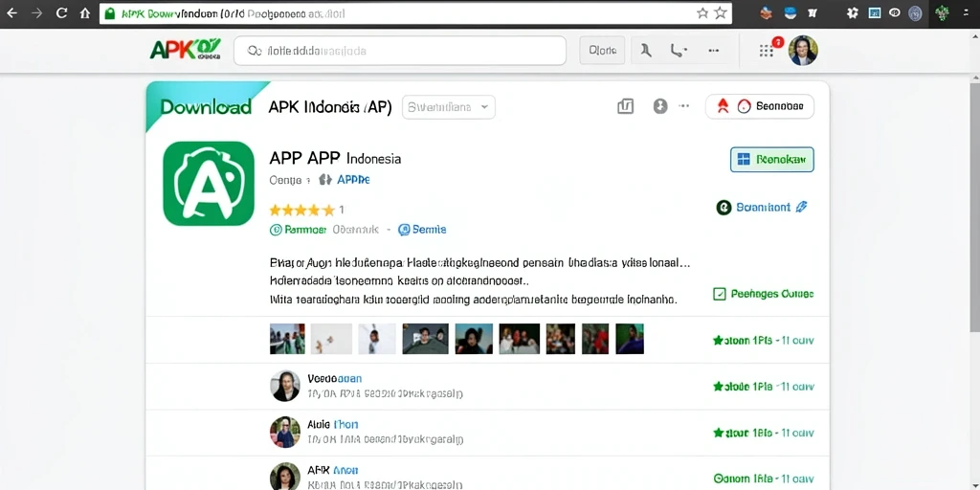This screenshot has height=490, width=980.
Task: Click the reviewer name Veedoaoan
Action: coord(334,379)
